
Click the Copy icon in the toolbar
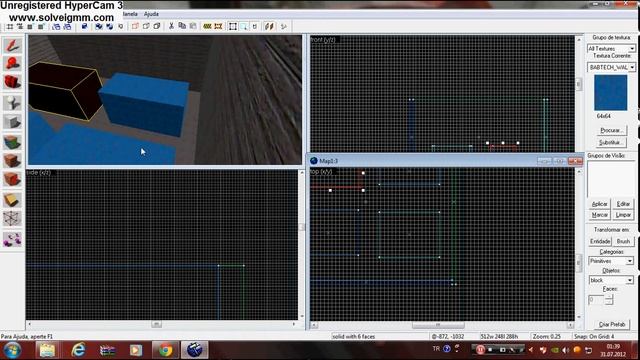click(x=182, y=27)
